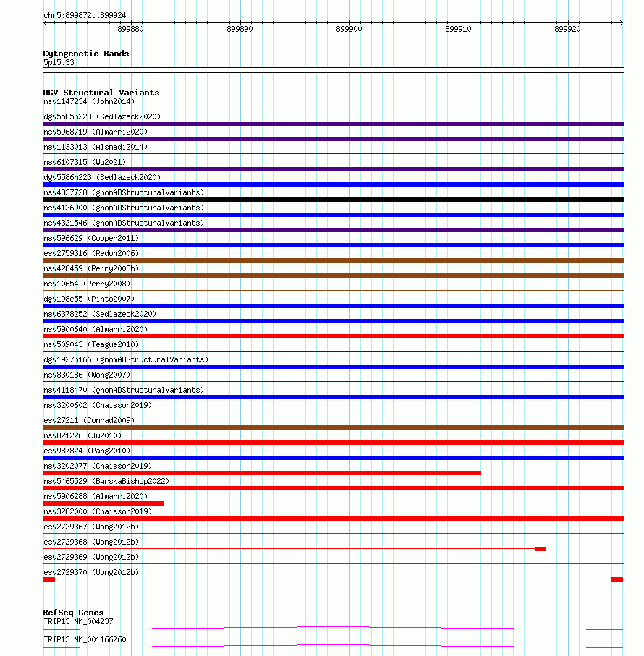Click the 5p15.33 band label
The image size is (644, 656).
tap(59, 63)
